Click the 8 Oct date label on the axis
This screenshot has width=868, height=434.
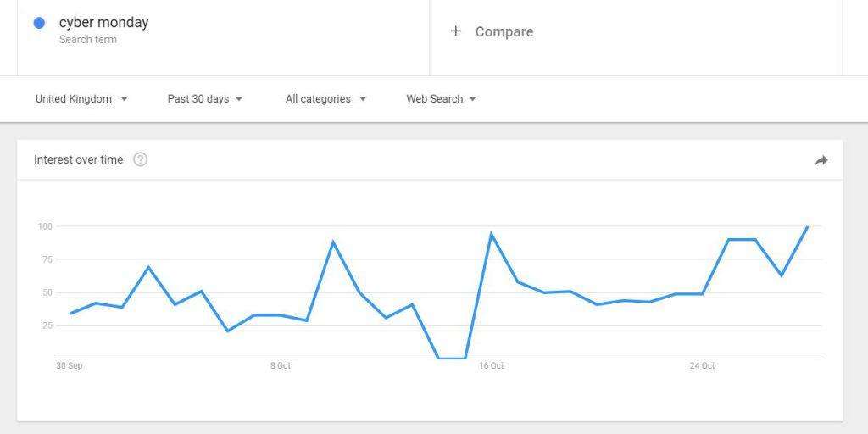click(x=281, y=366)
